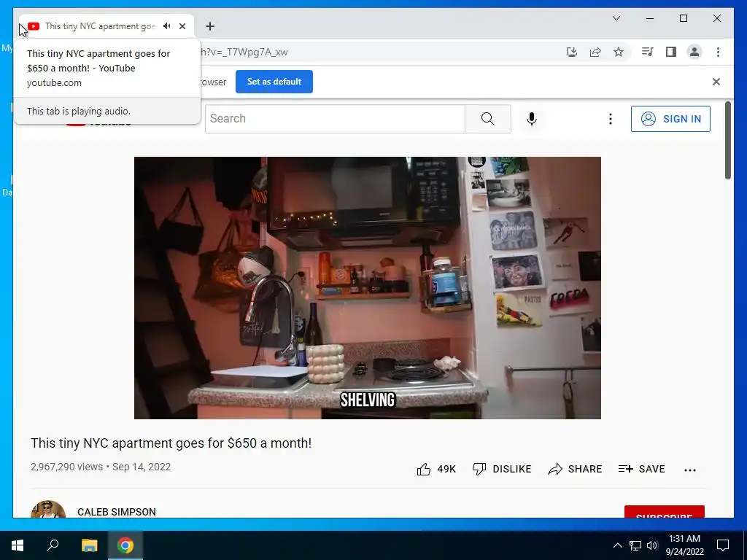Image resolution: width=747 pixels, height=560 pixels.
Task: Open Windows taskbar search
Action: (53, 545)
